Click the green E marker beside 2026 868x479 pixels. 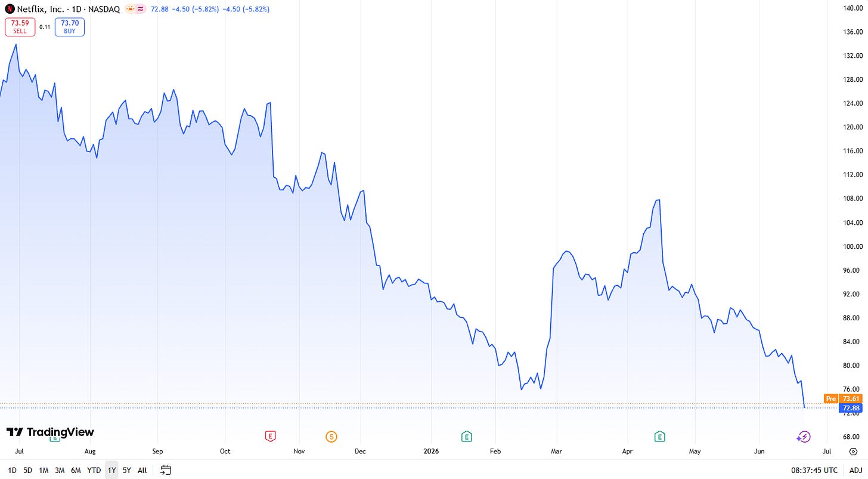point(467,437)
